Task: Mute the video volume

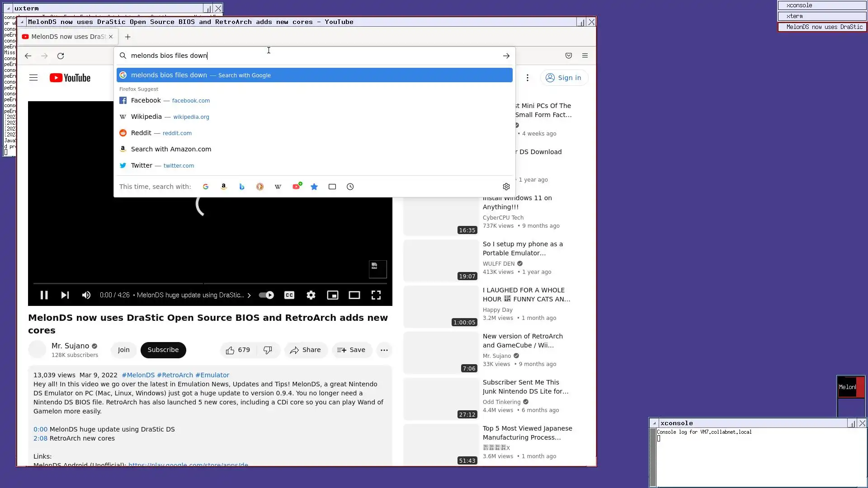Action: point(86,295)
